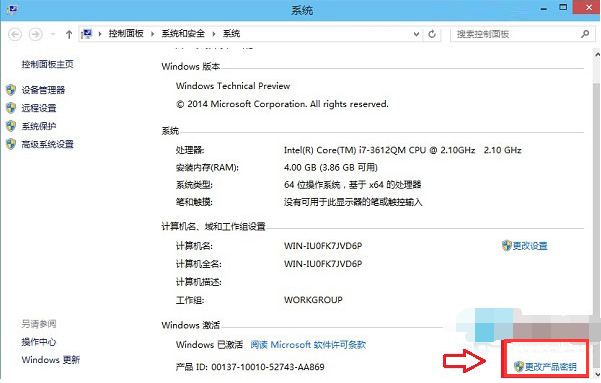Open 系统保护 from the sidebar
The width and height of the screenshot is (601, 383).
pyautogui.click(x=39, y=126)
